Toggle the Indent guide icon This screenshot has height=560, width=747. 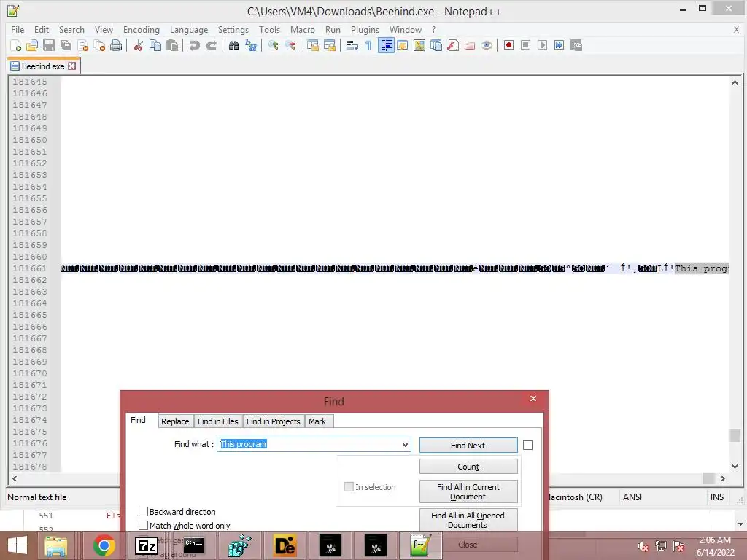(386, 45)
